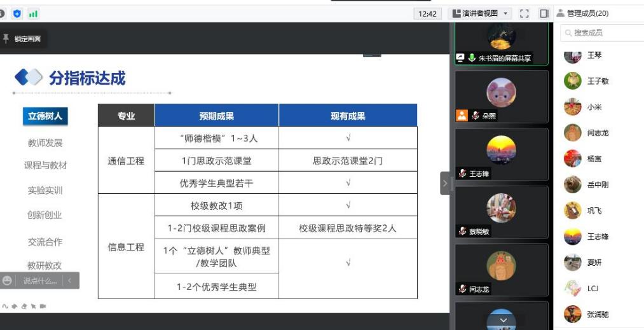
Task: Click 岳中刚 avatar in member list
Action: 573,184
